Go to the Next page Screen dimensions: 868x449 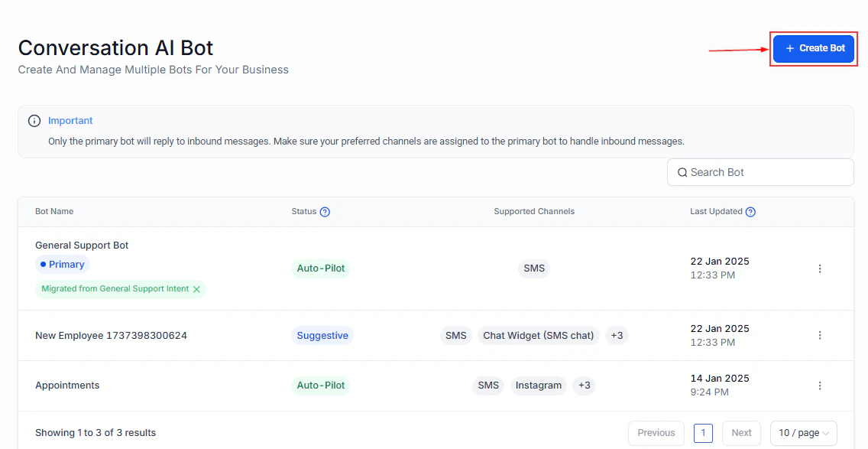741,433
